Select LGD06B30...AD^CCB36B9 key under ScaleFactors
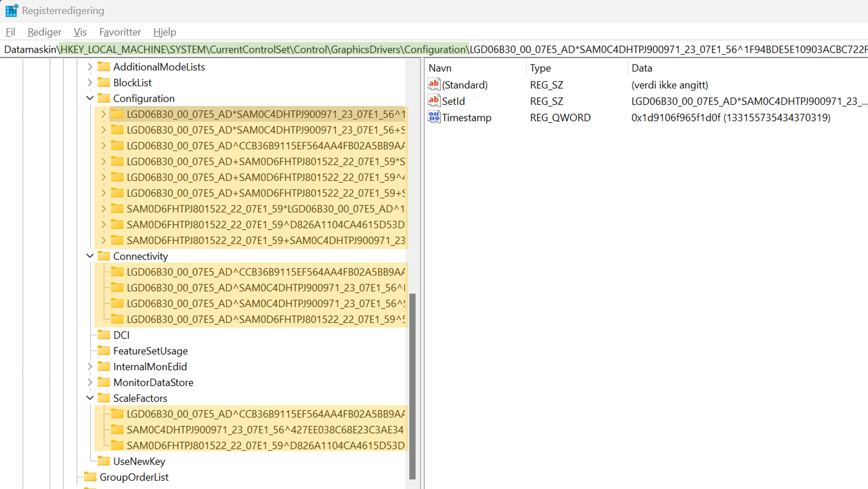The width and height of the screenshot is (868, 489). pyautogui.click(x=266, y=414)
